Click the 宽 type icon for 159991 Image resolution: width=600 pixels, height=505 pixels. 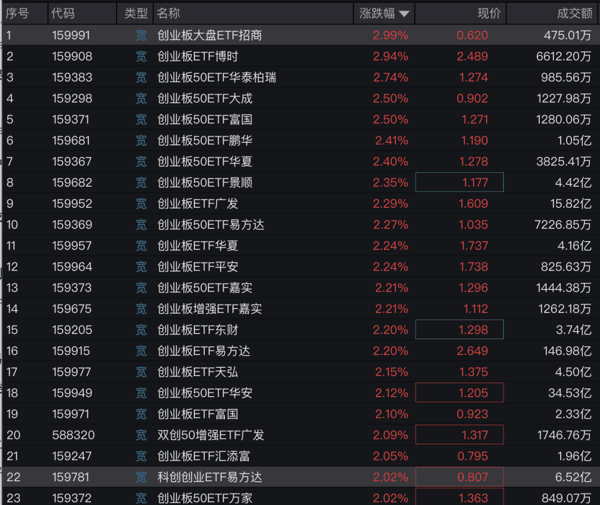tap(141, 36)
